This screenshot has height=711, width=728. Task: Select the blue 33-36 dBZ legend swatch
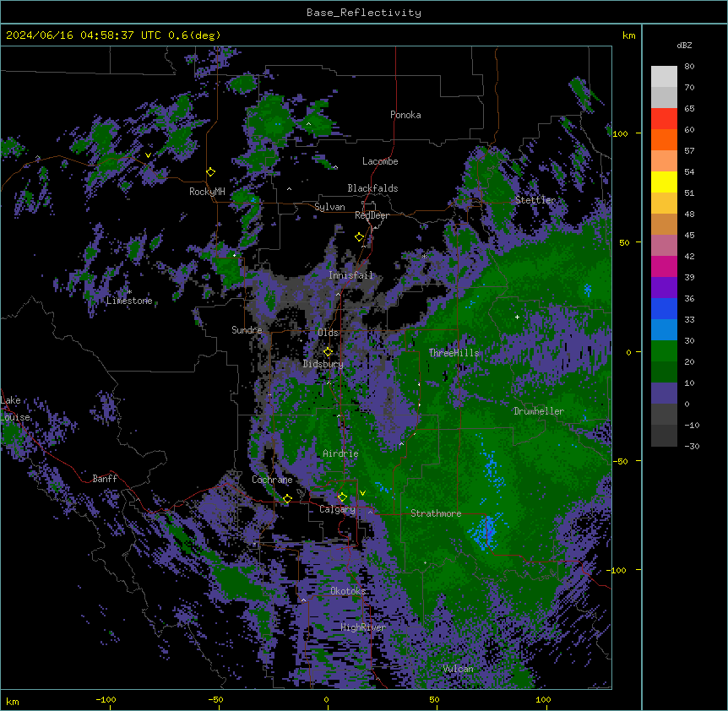click(x=664, y=308)
